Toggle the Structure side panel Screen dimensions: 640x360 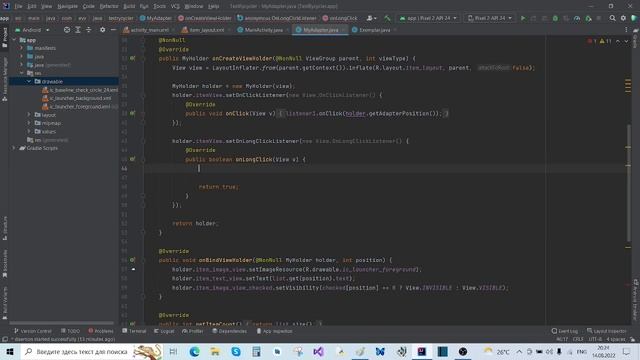pyautogui.click(x=4, y=228)
